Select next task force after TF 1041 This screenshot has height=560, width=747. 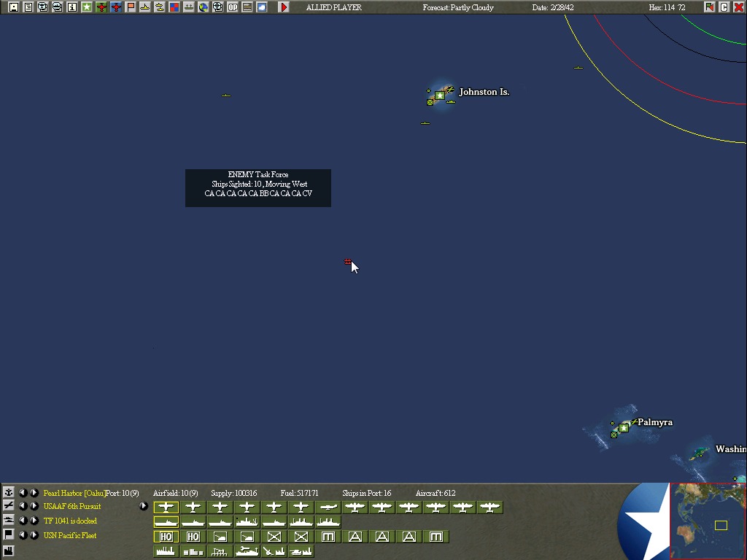pyautogui.click(x=34, y=521)
